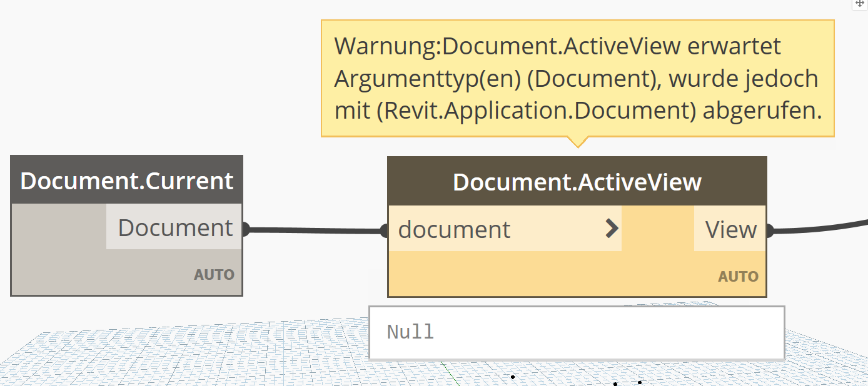Screen dimensions: 868x386
Task: Click the pan arrows icon in the corner
Action: tap(860, 4)
